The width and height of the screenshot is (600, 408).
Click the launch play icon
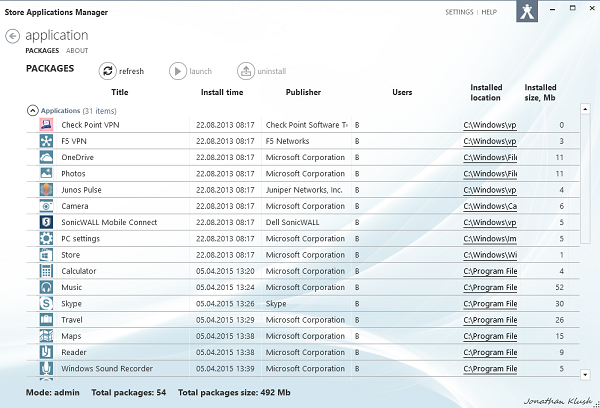pos(178,71)
